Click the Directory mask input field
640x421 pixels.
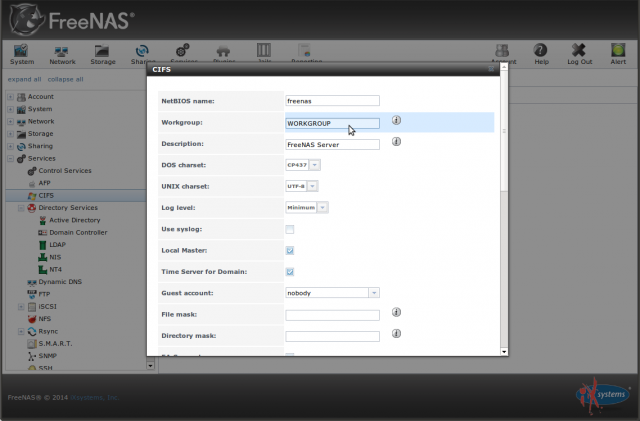tap(332, 336)
